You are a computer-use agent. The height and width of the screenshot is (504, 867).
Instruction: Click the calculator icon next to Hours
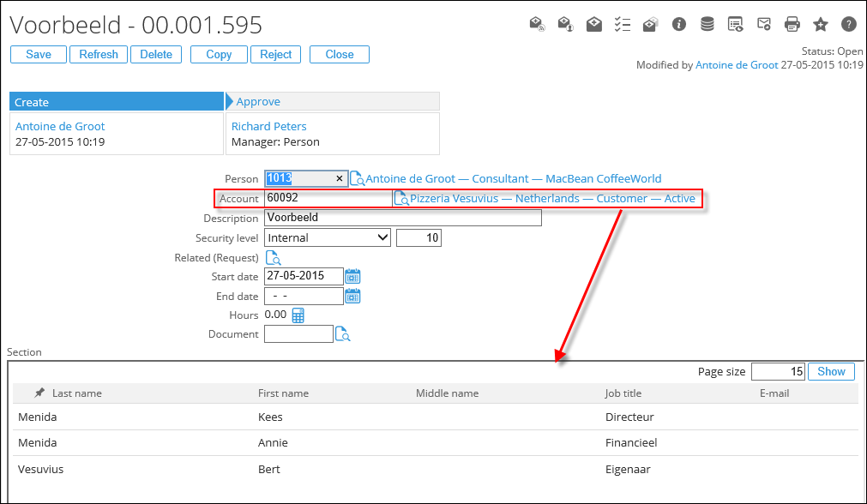point(298,315)
